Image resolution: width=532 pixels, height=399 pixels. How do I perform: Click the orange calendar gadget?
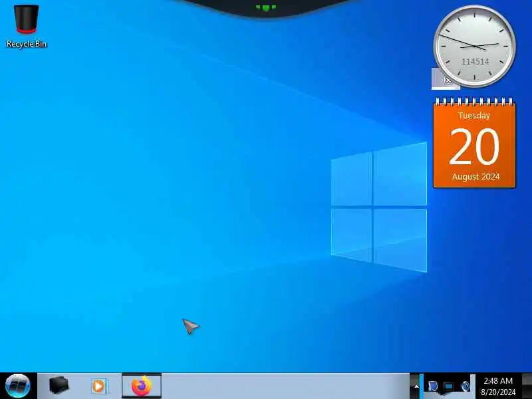point(474,143)
